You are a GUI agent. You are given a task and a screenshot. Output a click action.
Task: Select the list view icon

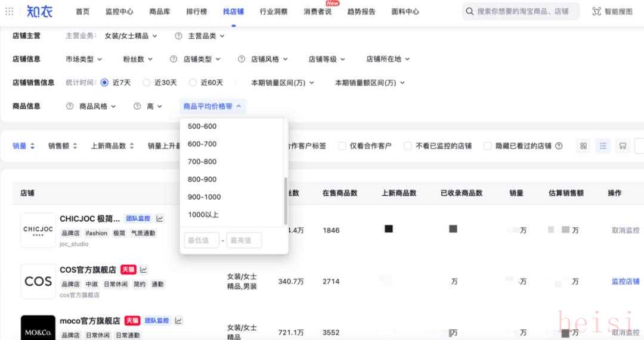coord(603,146)
